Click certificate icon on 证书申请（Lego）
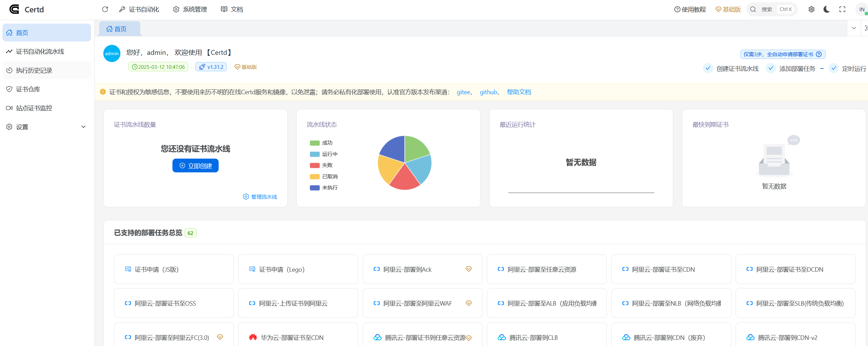The height and width of the screenshot is (346, 868). (252, 269)
